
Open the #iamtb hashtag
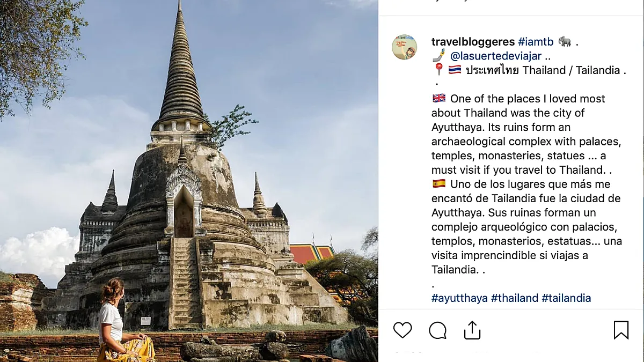coord(536,42)
